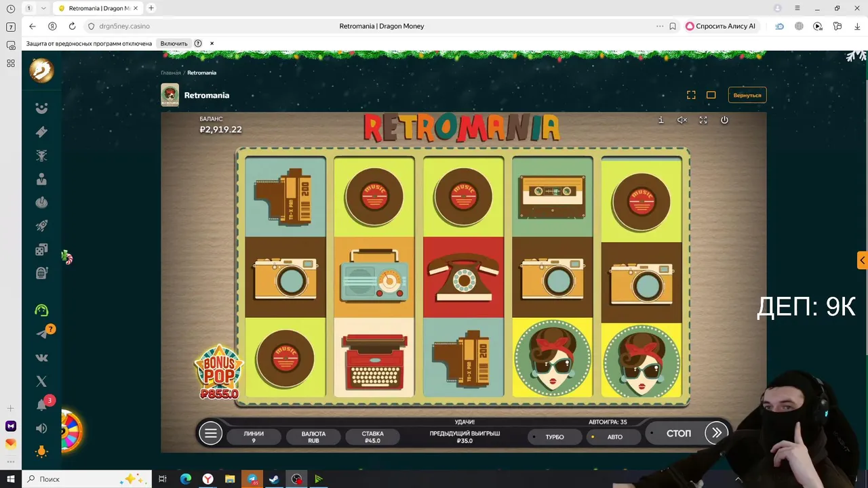Click the game power exit icon

[x=724, y=120]
